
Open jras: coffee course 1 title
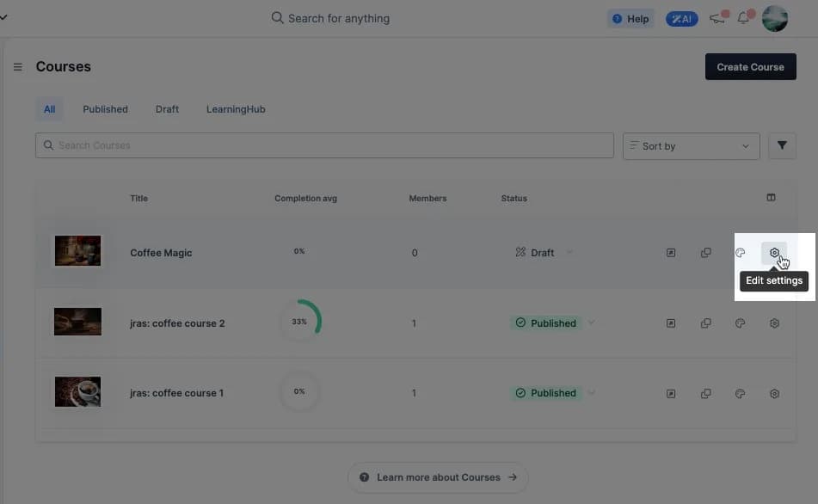click(177, 393)
